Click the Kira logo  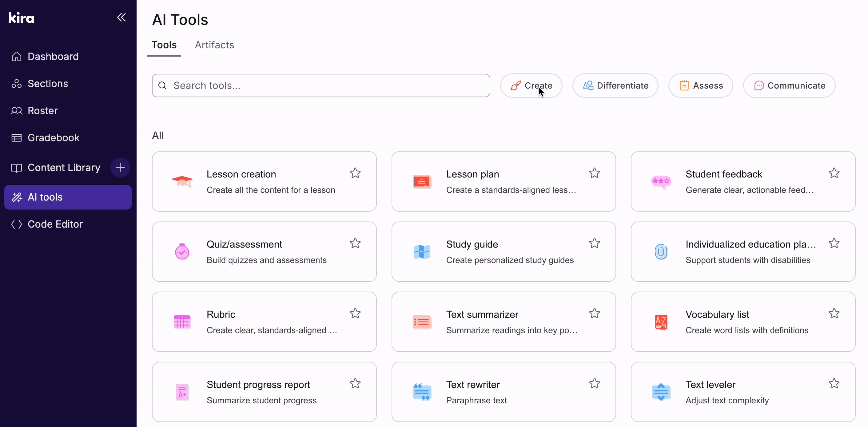(21, 18)
